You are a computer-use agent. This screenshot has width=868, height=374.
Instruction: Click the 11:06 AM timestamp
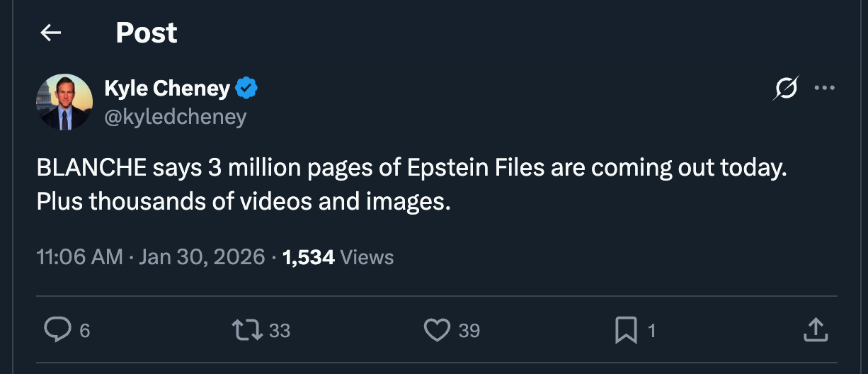point(79,256)
